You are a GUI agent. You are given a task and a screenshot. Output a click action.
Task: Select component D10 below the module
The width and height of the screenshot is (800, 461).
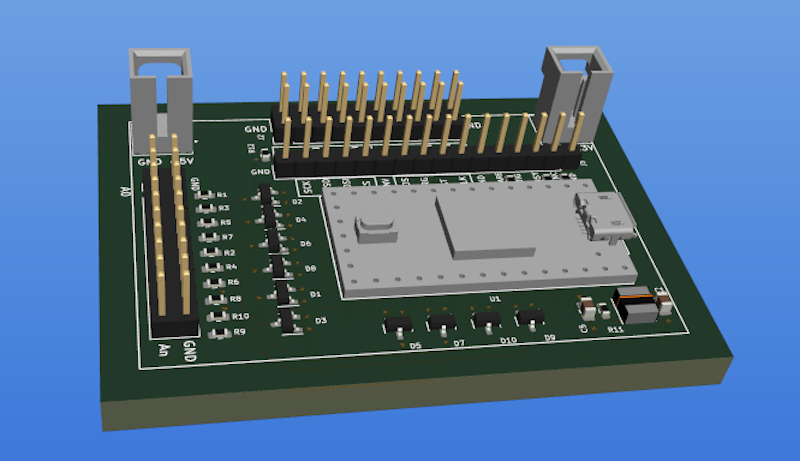coord(487,319)
